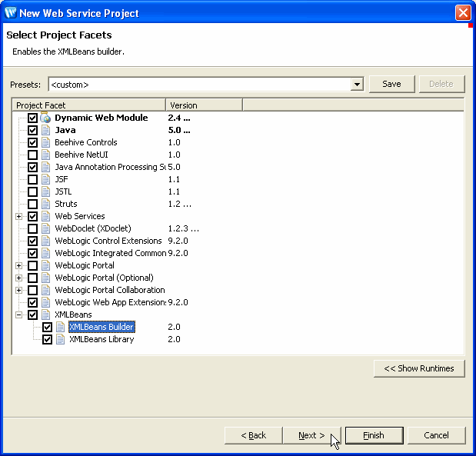Save the current facet preset
The image size is (476, 456).
391,84
